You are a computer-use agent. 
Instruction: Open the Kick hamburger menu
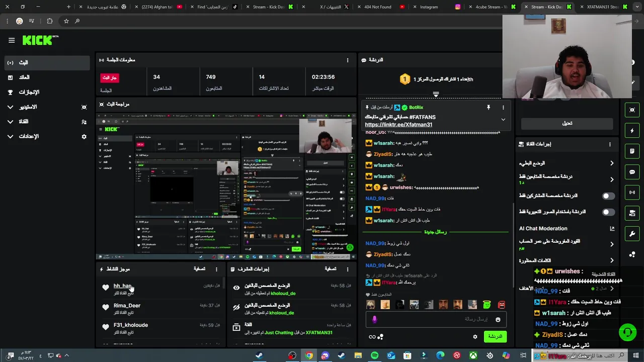click(12, 40)
